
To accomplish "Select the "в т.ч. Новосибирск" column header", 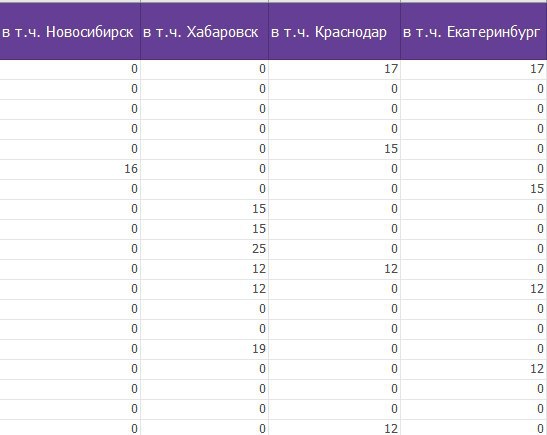I will 70,31.
